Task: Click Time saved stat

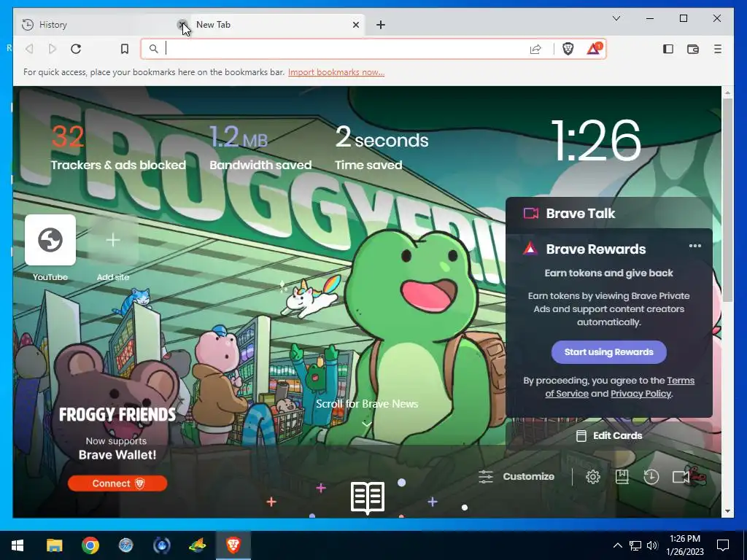Action: [x=382, y=147]
